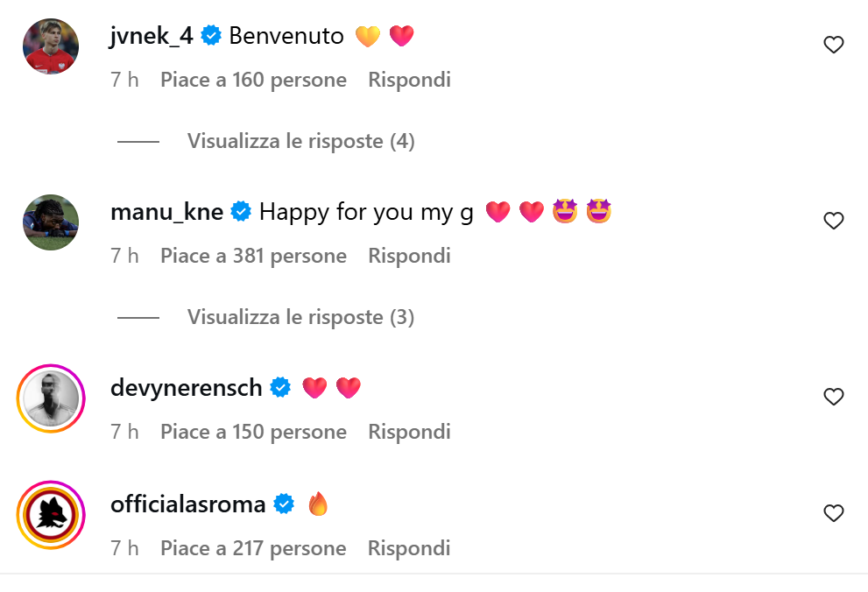The image size is (868, 592).
Task: Open devynerensch username link
Action: pos(187,388)
